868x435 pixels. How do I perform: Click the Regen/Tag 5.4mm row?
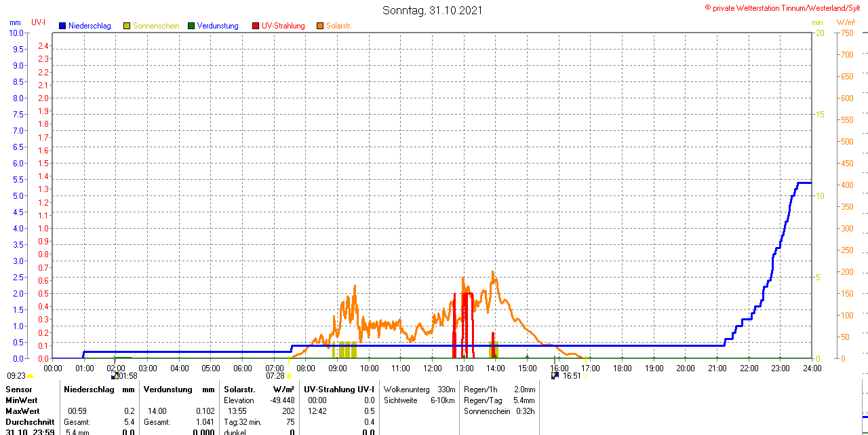point(499,400)
